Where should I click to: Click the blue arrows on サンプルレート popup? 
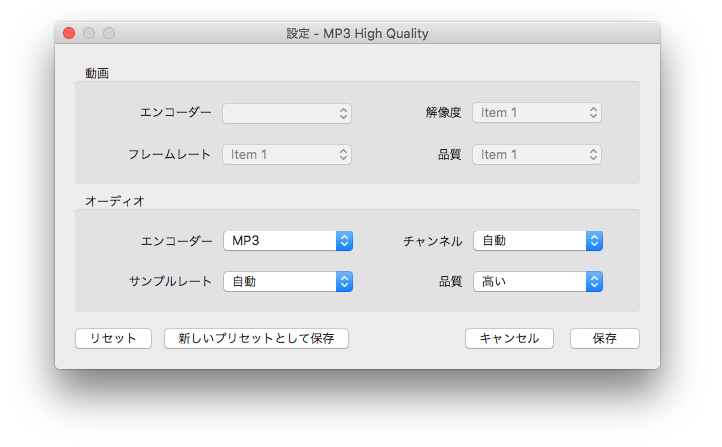[344, 282]
